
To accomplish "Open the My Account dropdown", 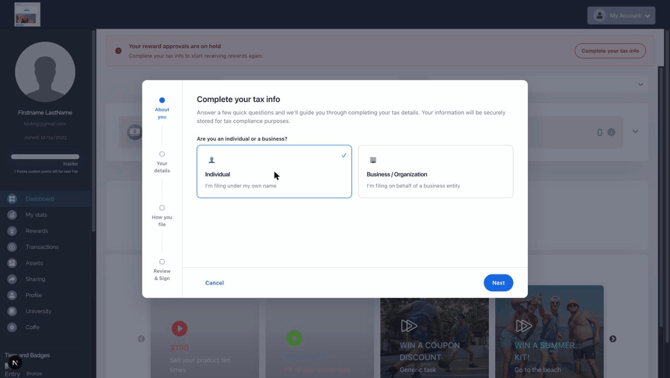I will pyautogui.click(x=621, y=15).
